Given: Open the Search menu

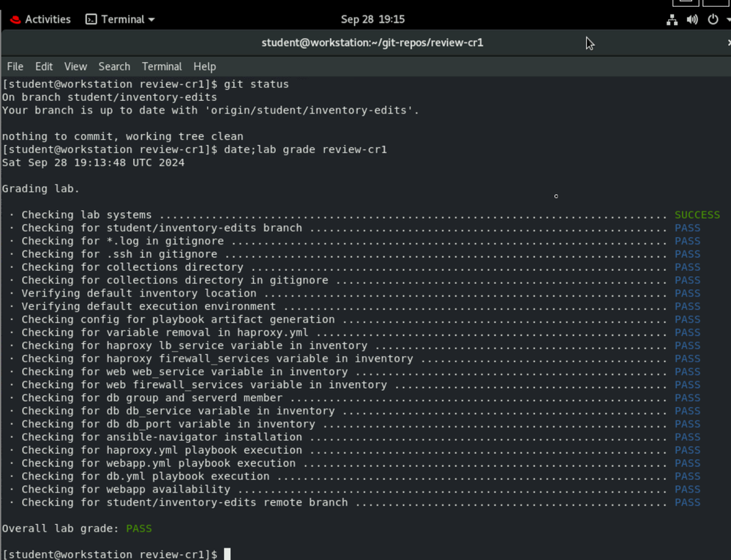Looking at the screenshot, I should (x=114, y=67).
